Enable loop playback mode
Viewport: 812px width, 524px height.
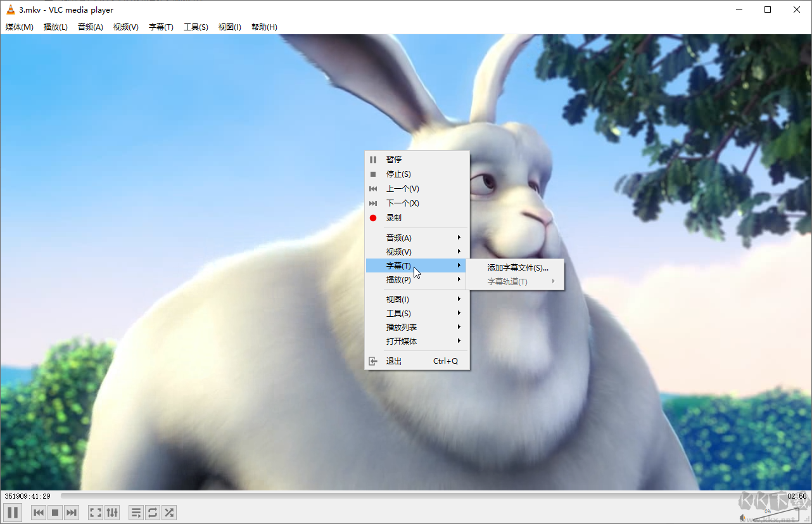coord(152,512)
